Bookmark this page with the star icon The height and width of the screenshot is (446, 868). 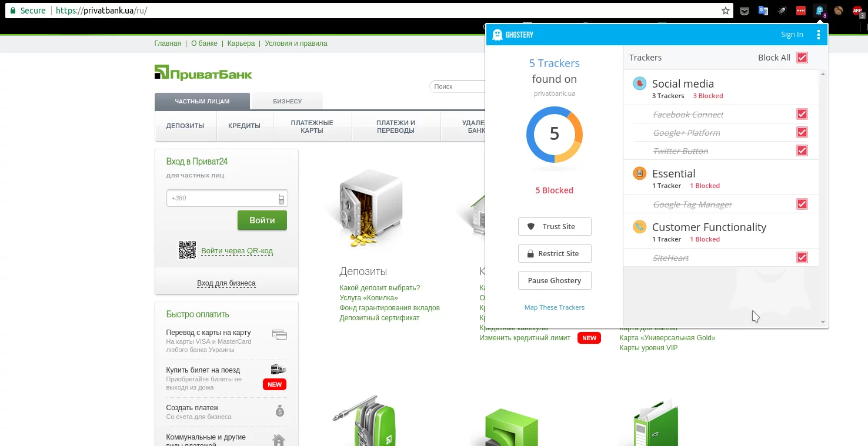coord(726,11)
